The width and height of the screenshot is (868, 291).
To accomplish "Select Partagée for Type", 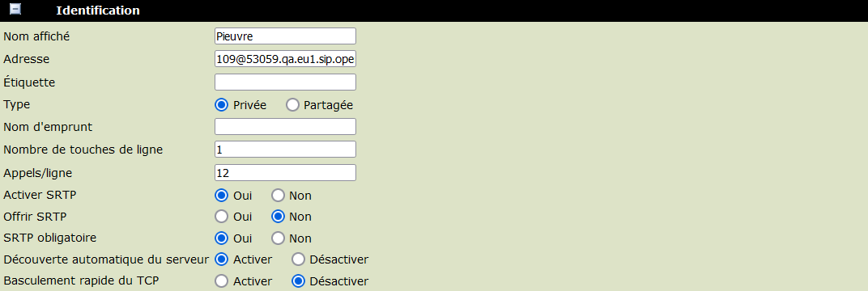I will (293, 105).
